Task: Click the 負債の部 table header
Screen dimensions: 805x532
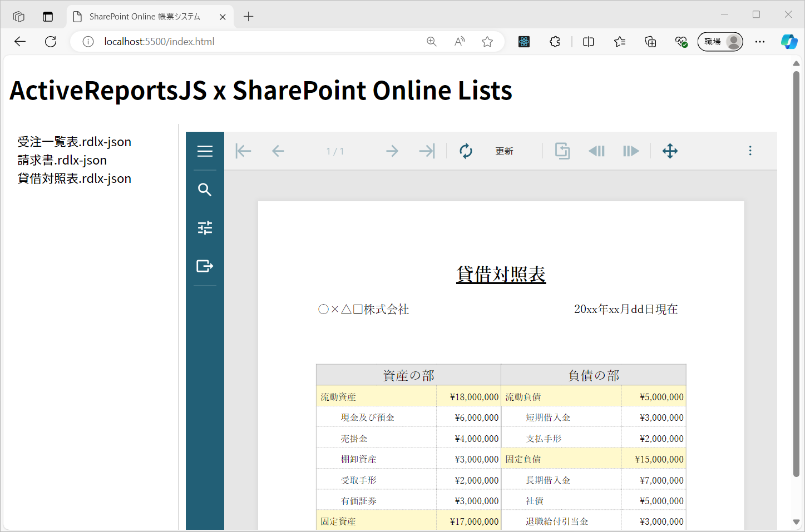Action: point(594,375)
